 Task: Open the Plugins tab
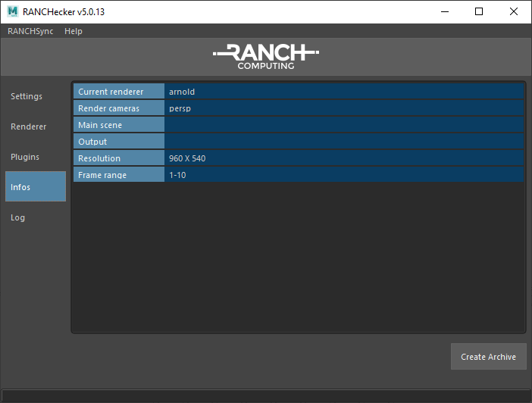36,157
